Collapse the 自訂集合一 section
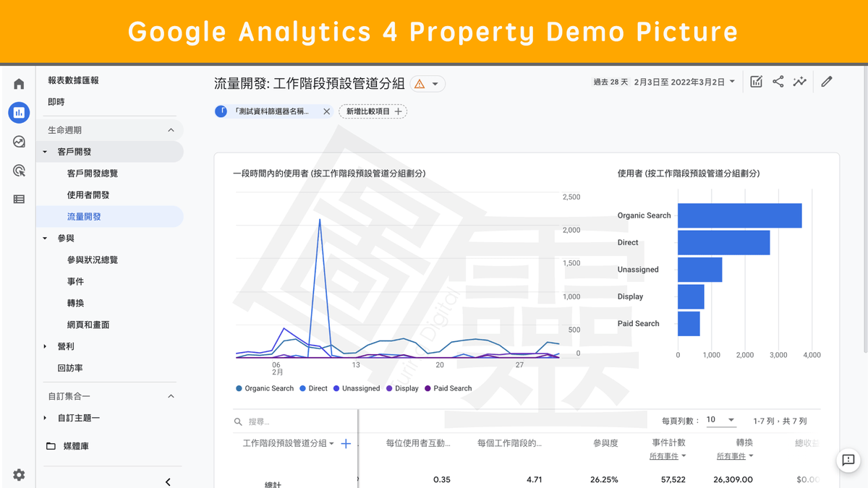 [171, 396]
